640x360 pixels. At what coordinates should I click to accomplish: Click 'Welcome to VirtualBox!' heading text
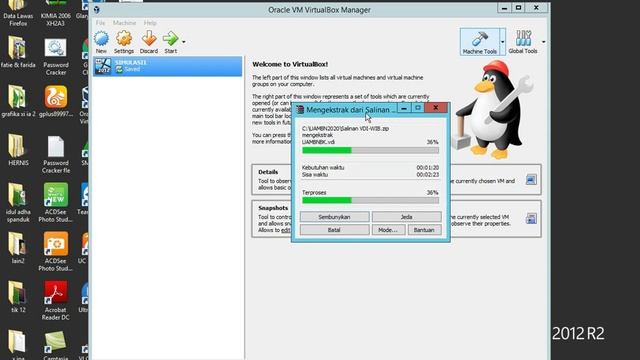pyautogui.click(x=290, y=64)
